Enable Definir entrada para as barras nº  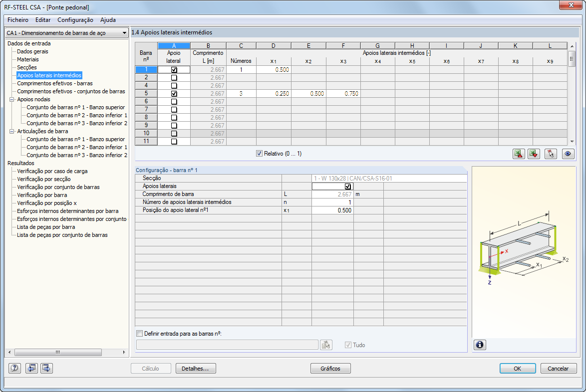point(139,333)
